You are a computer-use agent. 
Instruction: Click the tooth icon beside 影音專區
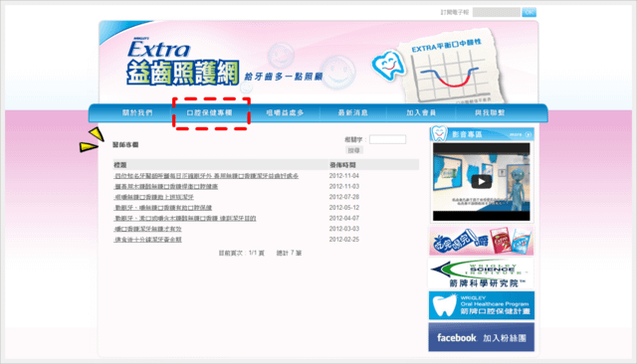pyautogui.click(x=439, y=133)
